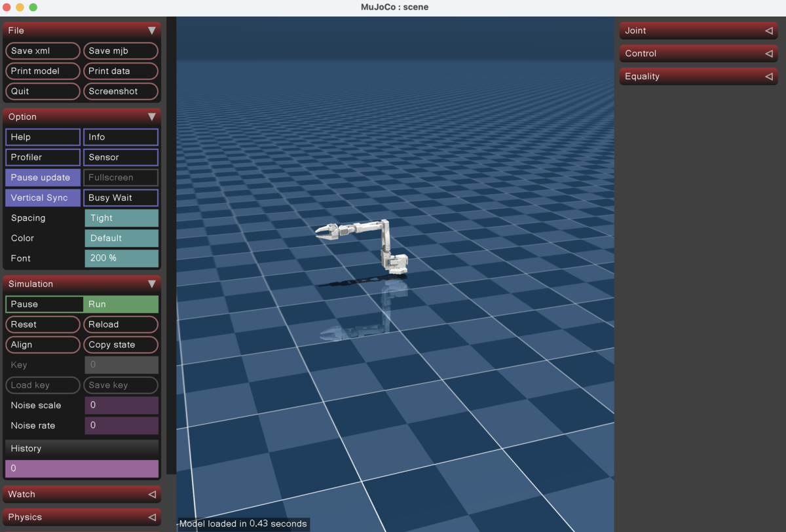The image size is (786, 532).
Task: Toggle the Help overlay
Action: click(x=43, y=137)
